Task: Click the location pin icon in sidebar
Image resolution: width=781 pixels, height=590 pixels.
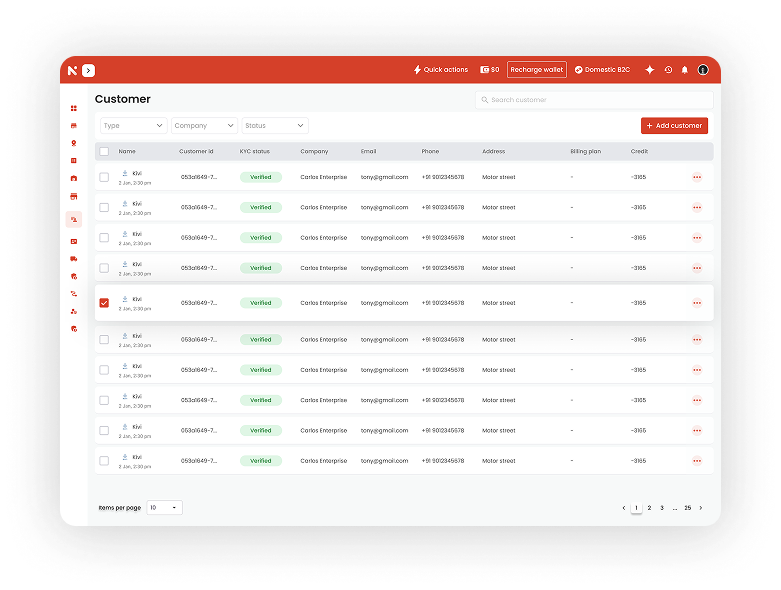Action: coord(74,143)
